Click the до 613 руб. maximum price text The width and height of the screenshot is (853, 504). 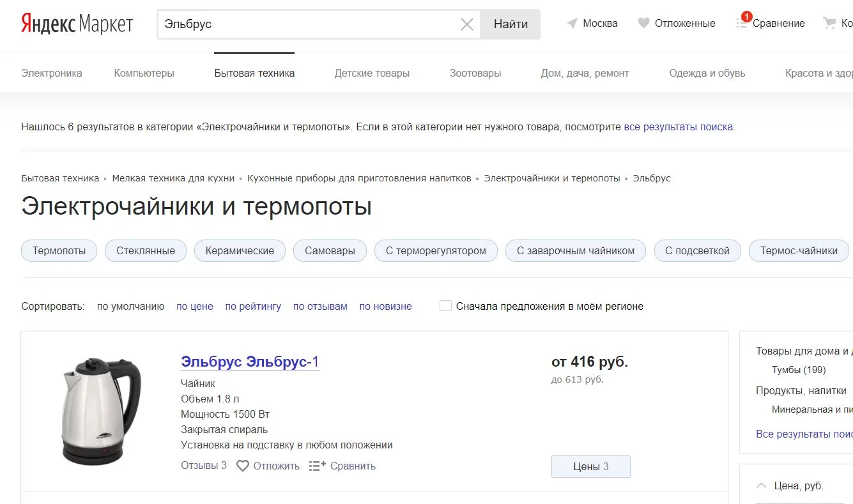(x=578, y=379)
